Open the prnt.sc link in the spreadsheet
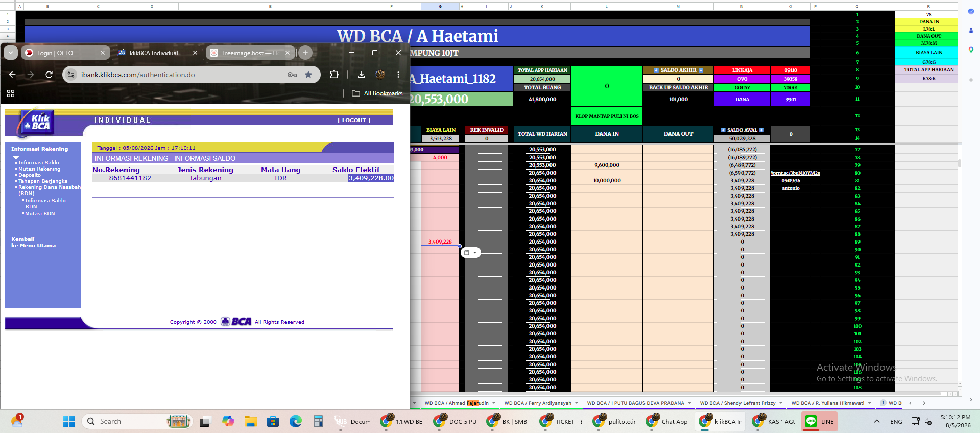The width and height of the screenshot is (980, 433). click(x=795, y=173)
